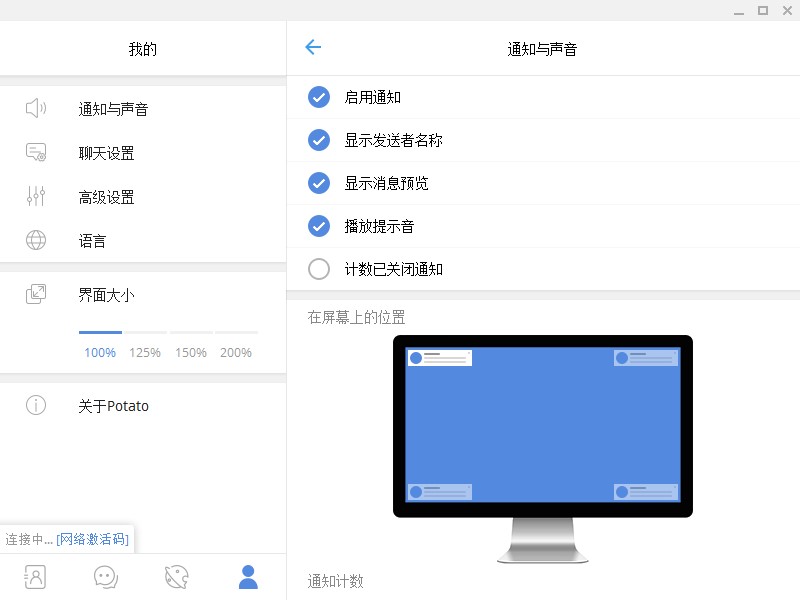Open the chats bubble icon in bottom bar
This screenshot has width=800, height=600.
pyautogui.click(x=106, y=577)
